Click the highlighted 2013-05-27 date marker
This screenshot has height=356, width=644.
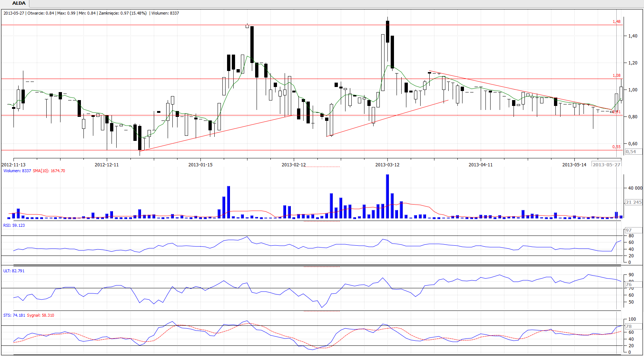(x=606, y=165)
